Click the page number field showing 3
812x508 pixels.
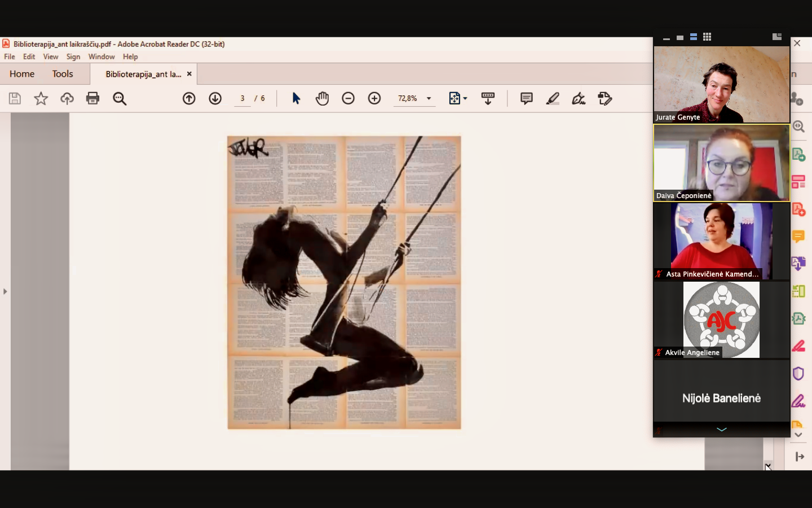[242, 98]
